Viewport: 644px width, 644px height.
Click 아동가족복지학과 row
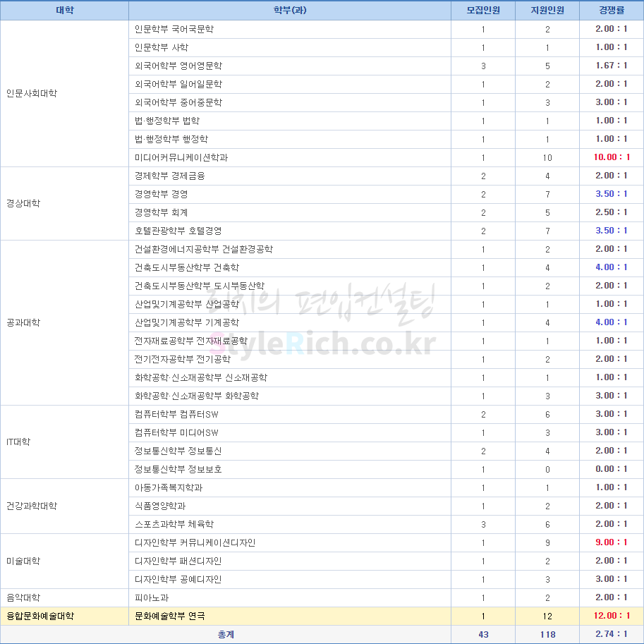point(386,488)
